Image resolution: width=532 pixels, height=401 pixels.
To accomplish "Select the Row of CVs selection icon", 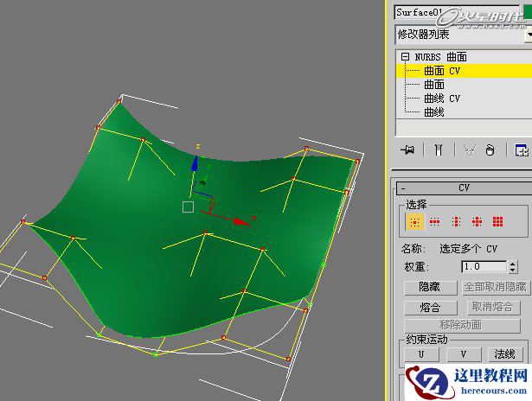I will click(435, 222).
